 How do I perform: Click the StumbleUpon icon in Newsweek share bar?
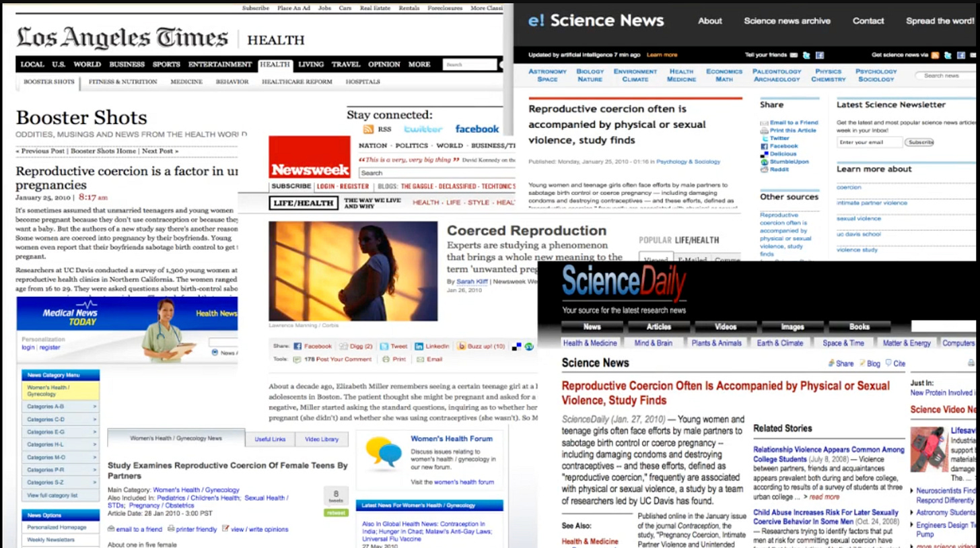tap(529, 347)
